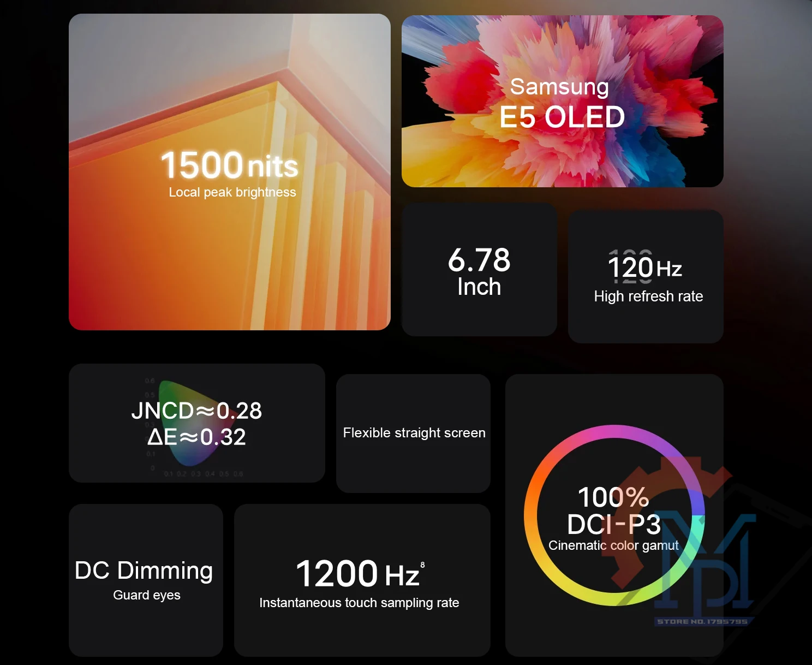Select the "E5 OLED" panel label
Image resolution: width=812 pixels, height=665 pixels.
(562, 117)
